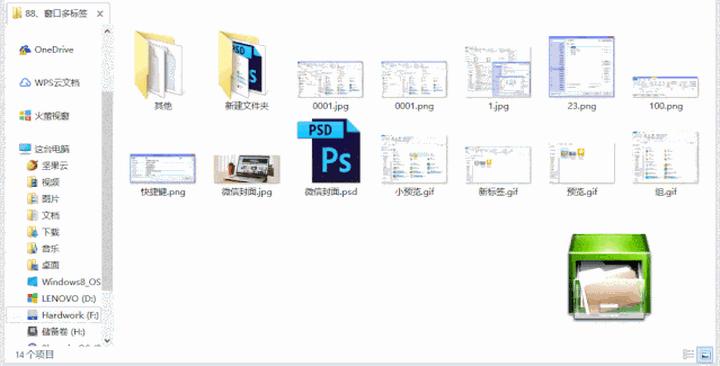Select the 1.jpg thumbnail

pyautogui.click(x=498, y=72)
